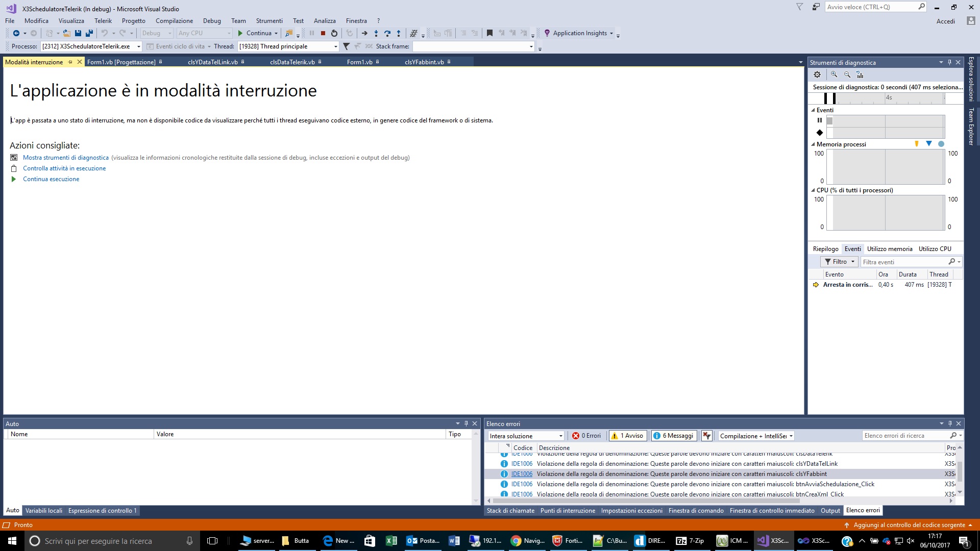Click the Step Into arrow icon
This screenshot has height=551, width=980.
[x=376, y=33]
